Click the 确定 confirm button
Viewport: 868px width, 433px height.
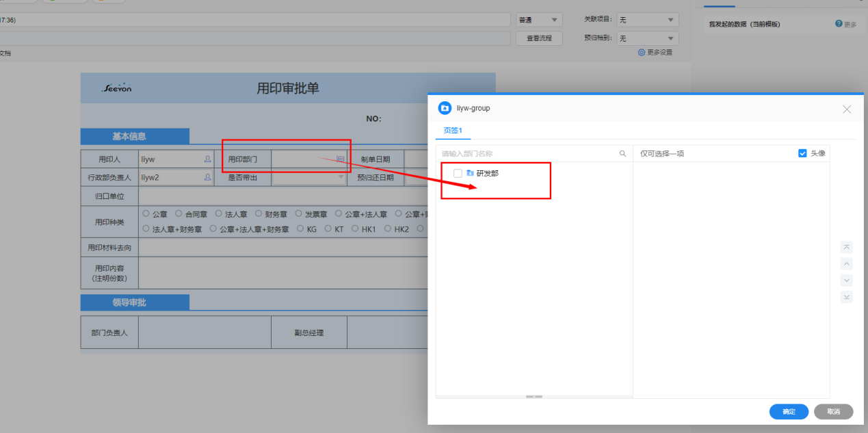pos(789,412)
